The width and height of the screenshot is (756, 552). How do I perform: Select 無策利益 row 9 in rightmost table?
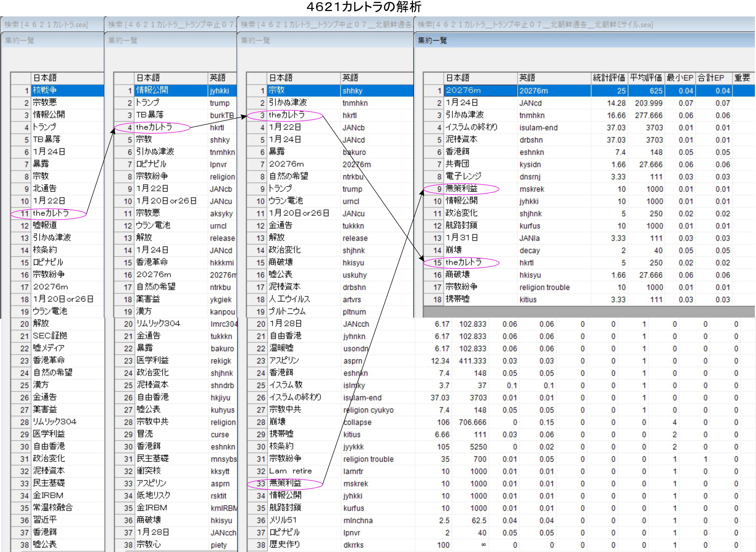(461, 189)
